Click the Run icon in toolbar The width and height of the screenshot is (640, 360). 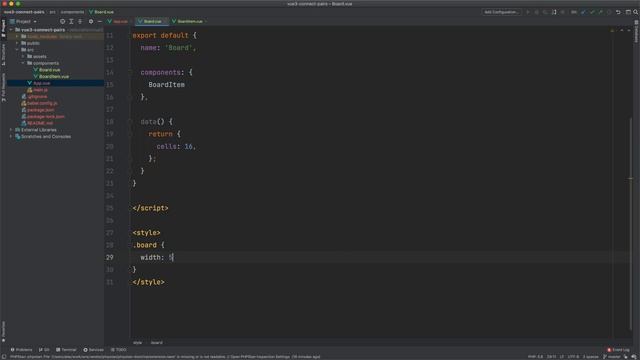click(528, 12)
